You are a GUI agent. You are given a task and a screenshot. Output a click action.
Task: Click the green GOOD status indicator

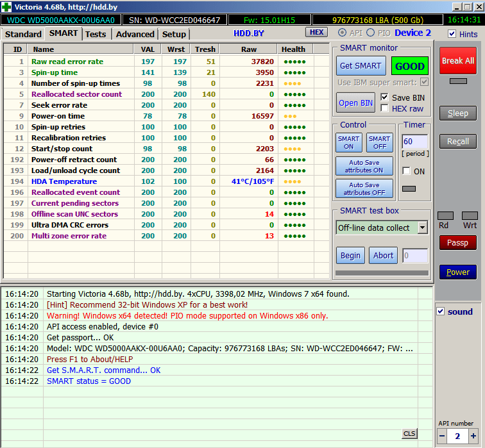(x=410, y=66)
